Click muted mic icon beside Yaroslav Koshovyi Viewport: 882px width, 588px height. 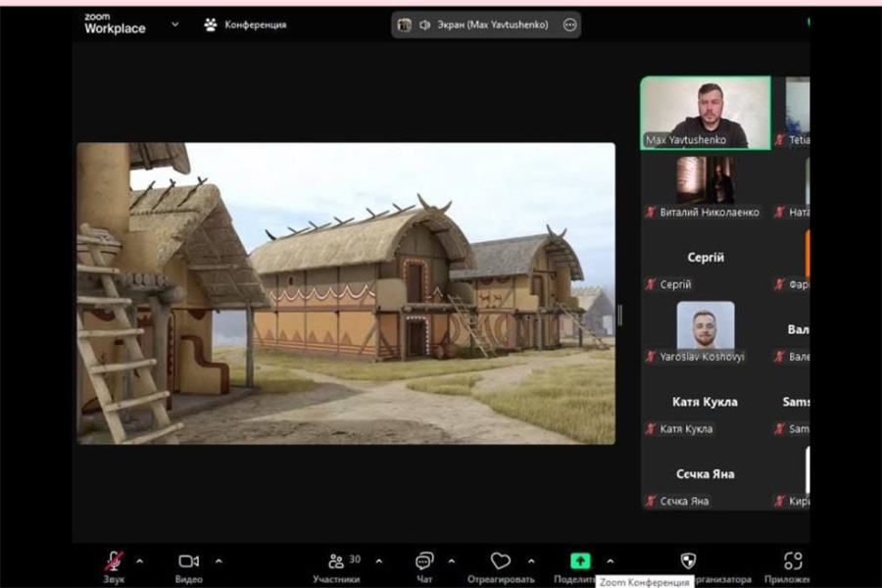pos(651,356)
